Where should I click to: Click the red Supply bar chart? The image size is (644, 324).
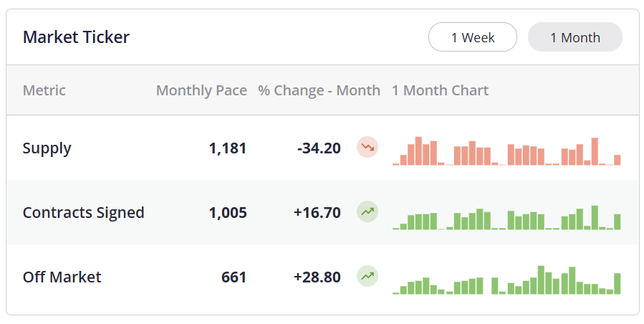[506, 151]
